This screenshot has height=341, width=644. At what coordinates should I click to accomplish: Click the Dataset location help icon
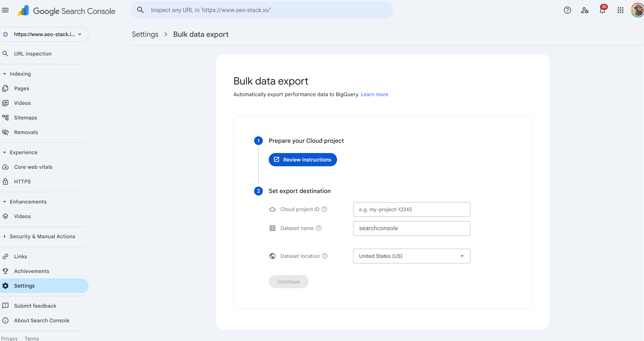click(x=325, y=256)
